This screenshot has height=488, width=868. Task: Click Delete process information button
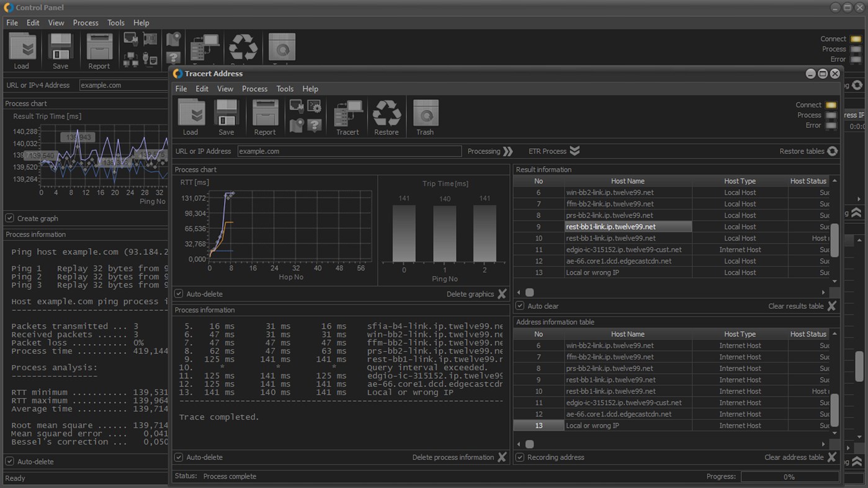(x=502, y=457)
